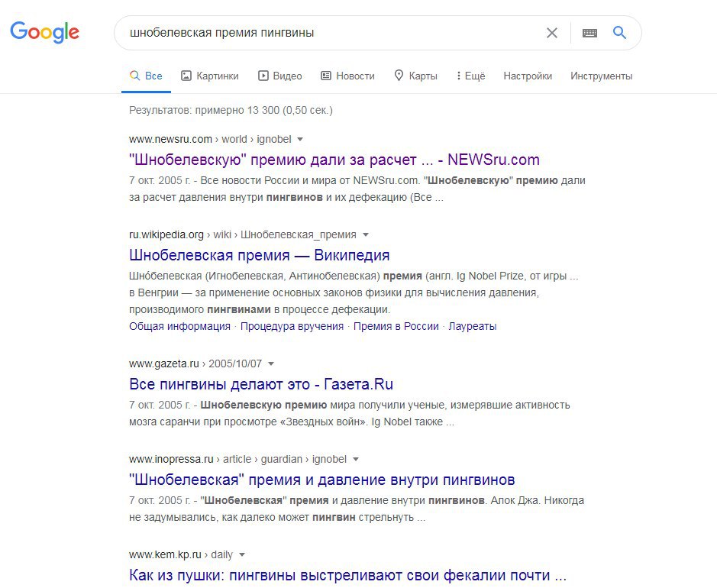Viewport: 717px width, 588px height.
Task: Open the Процедура вручения sitelink
Action: click(x=292, y=327)
